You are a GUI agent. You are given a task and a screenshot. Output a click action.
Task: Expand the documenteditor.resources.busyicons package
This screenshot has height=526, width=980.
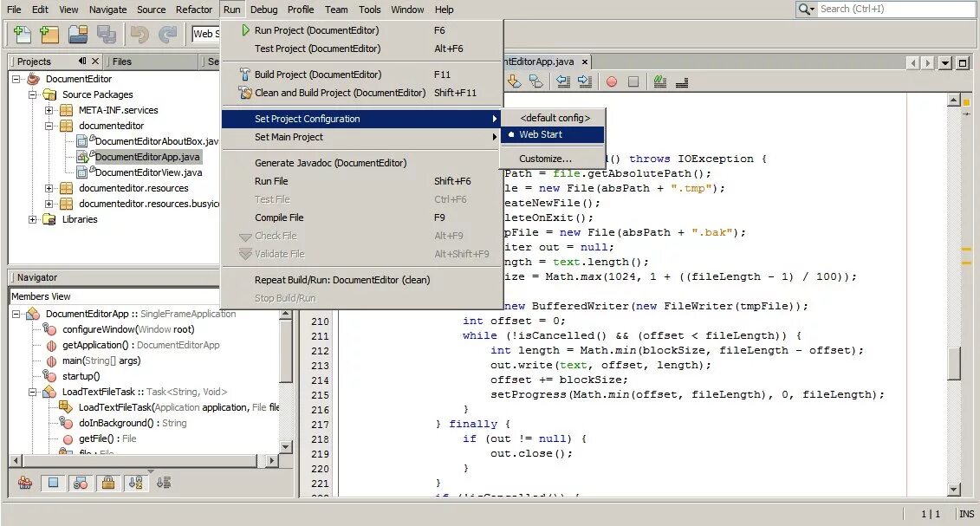coord(49,204)
